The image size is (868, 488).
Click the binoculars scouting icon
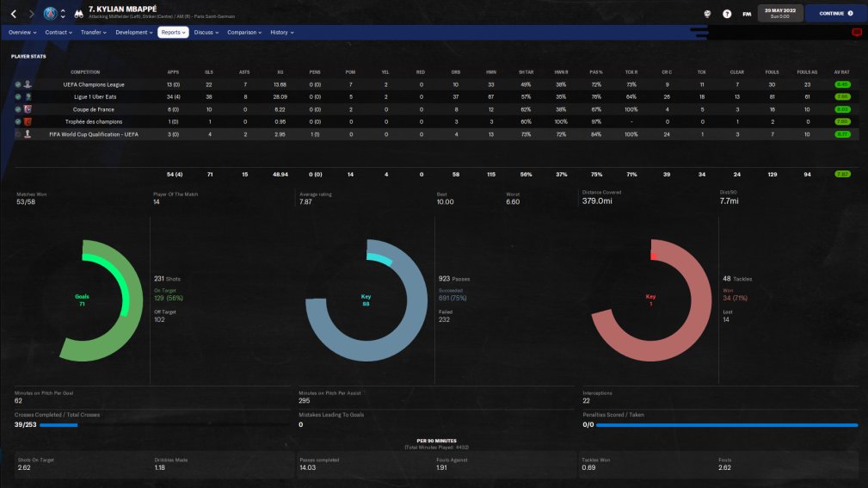pos(78,14)
